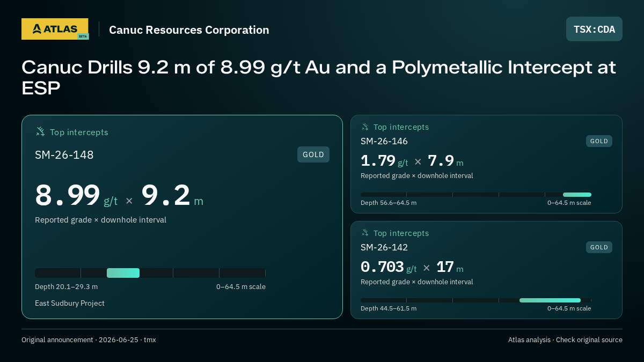Click the Atlas analysis Check original source text

[x=565, y=339]
